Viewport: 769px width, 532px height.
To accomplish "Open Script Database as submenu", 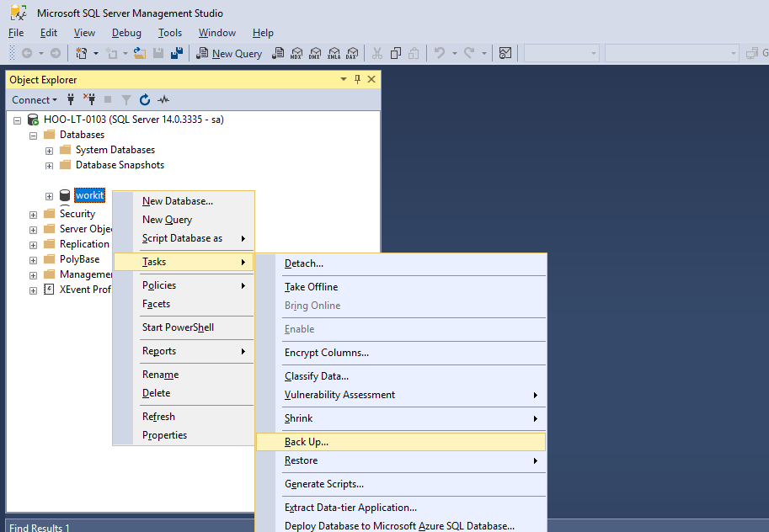I will (x=184, y=238).
